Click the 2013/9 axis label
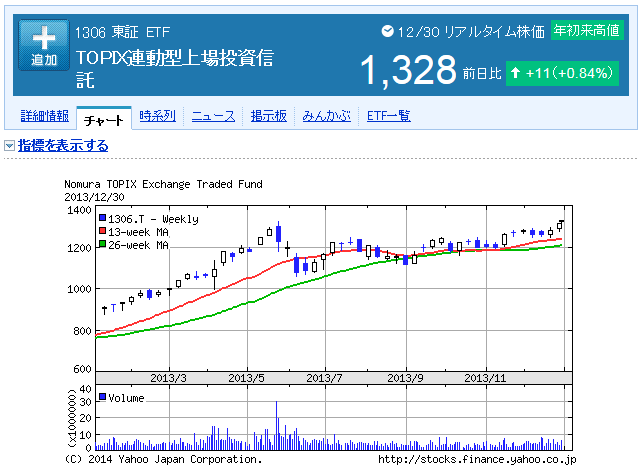642x468 pixels. tap(405, 378)
